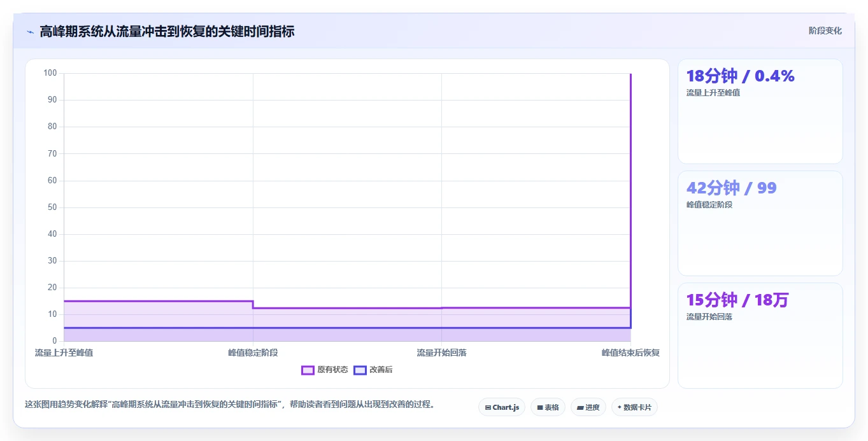Click the 50 y-axis tick label

tap(52, 207)
